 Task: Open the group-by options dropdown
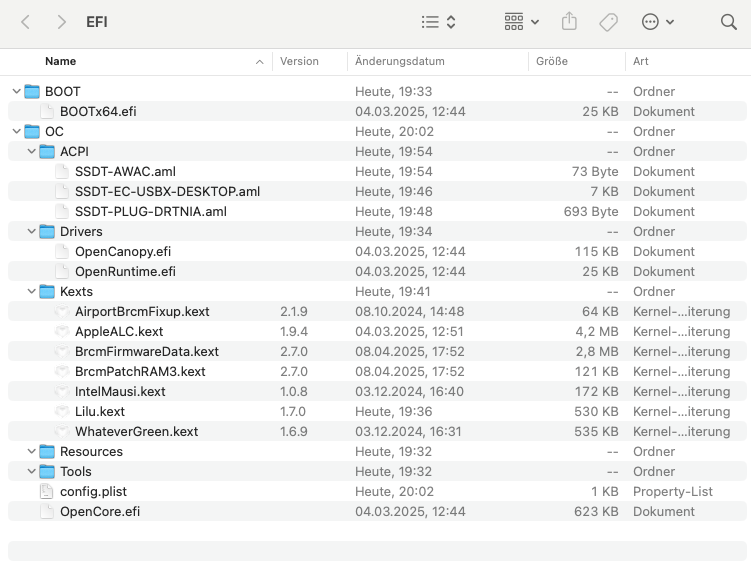pyautogui.click(x=521, y=21)
